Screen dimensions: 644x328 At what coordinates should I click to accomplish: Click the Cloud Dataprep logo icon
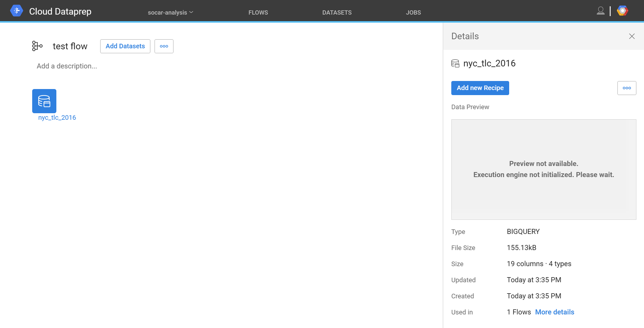pos(16,10)
